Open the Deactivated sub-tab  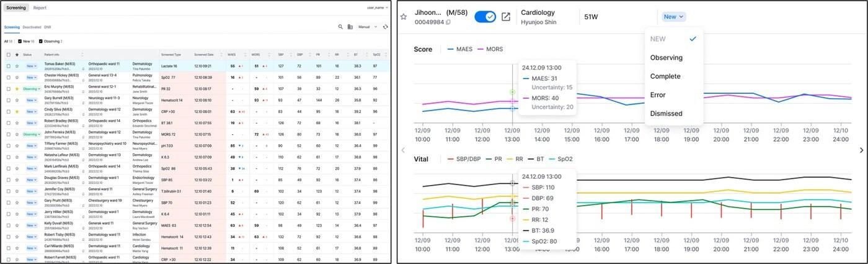(x=32, y=27)
